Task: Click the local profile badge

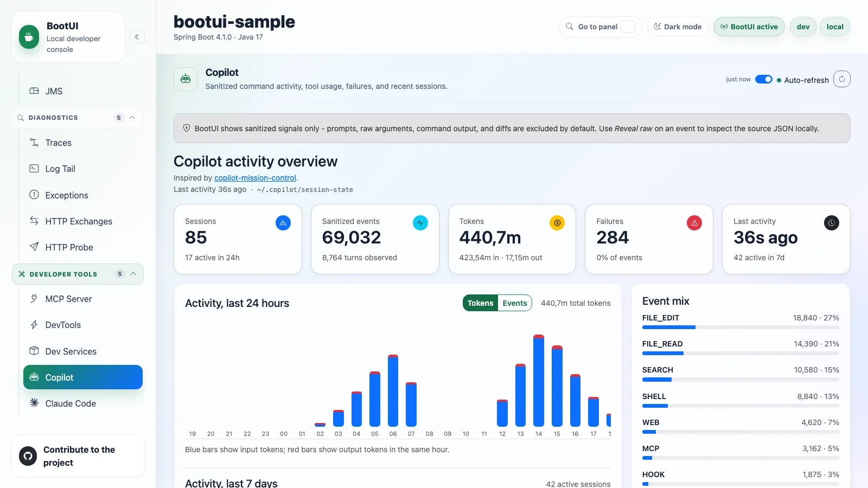Action: pos(835,27)
